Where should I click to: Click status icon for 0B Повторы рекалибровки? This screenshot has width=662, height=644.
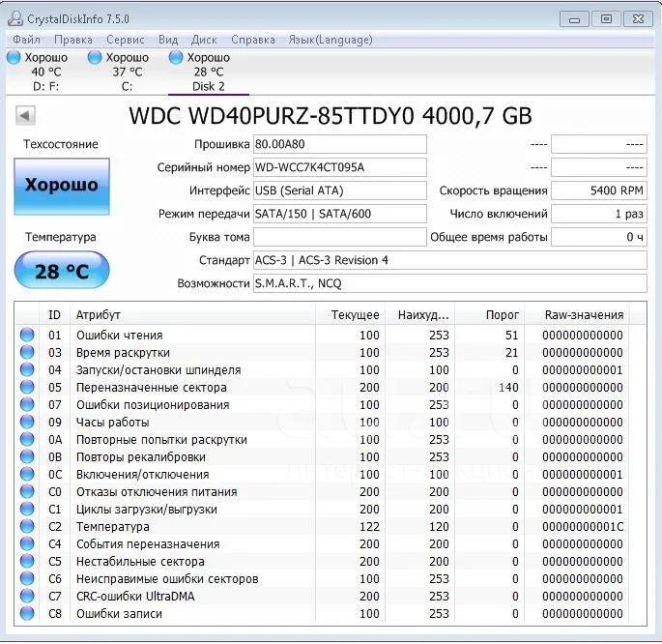pyautogui.click(x=27, y=457)
